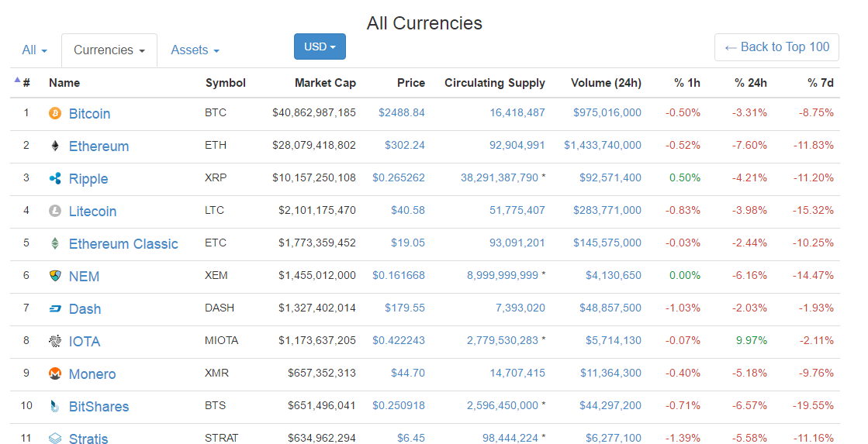The height and width of the screenshot is (444, 868).
Task: Click IOTA volume $5,714,130
Action: tap(614, 341)
